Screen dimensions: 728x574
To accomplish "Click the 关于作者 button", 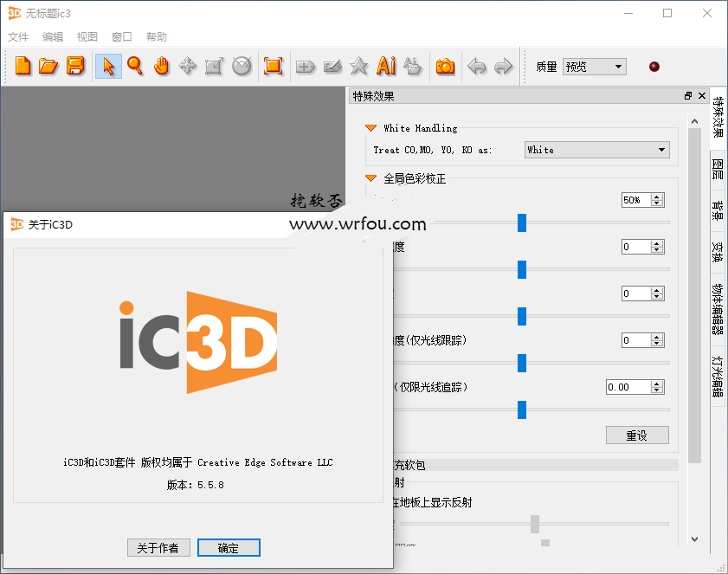I will click(x=158, y=547).
